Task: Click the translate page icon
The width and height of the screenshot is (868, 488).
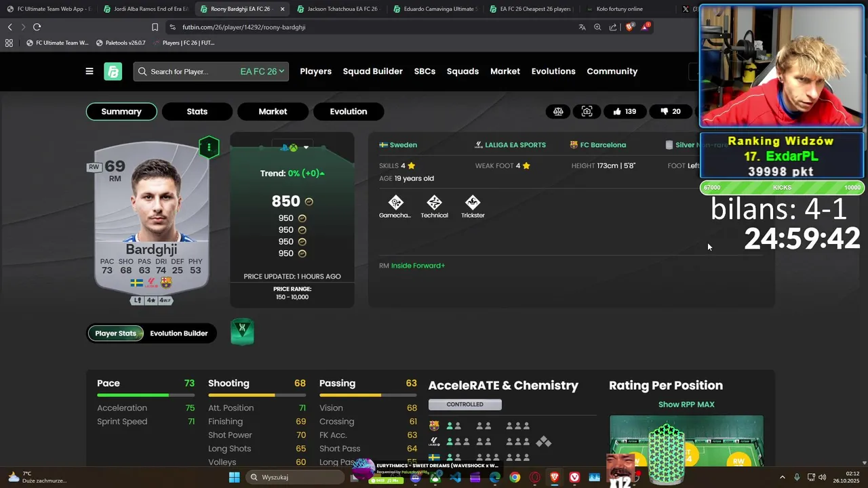Action: pos(582,27)
